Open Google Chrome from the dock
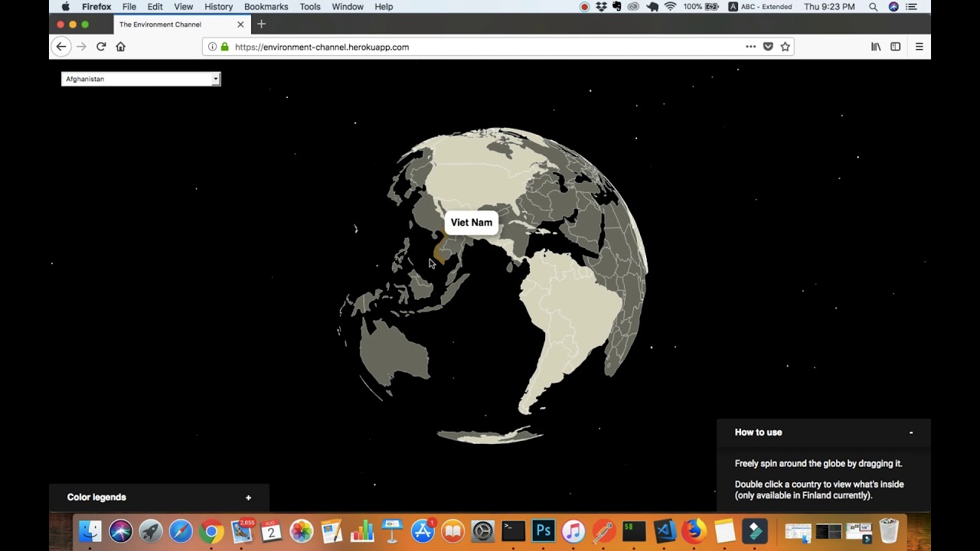This screenshot has width=980, height=551. (x=211, y=531)
